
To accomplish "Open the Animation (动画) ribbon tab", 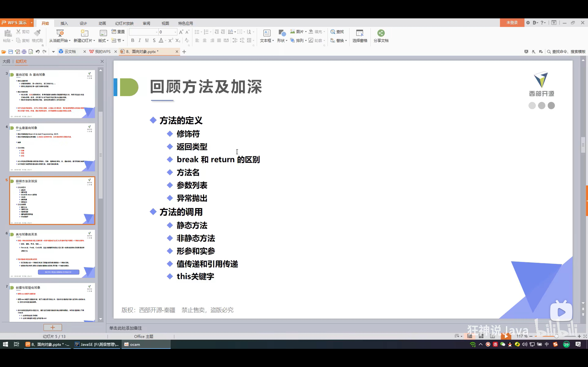I will coord(102,23).
